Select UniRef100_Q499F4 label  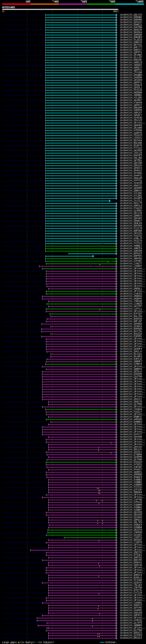point(131,349)
